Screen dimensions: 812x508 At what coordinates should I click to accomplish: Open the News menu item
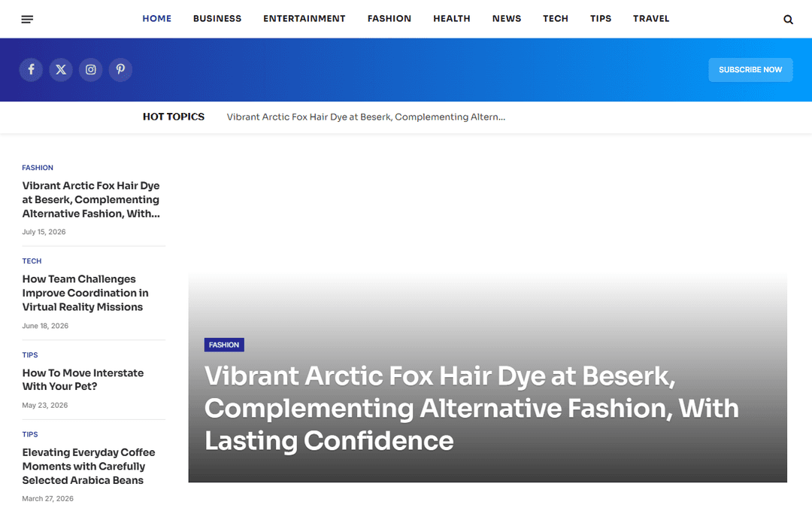507,19
